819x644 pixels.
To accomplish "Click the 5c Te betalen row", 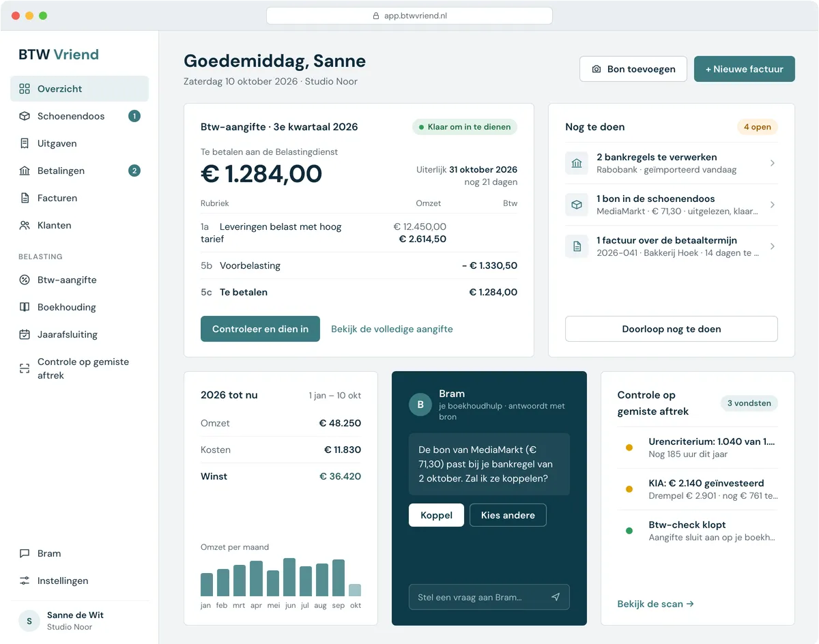I will click(359, 292).
